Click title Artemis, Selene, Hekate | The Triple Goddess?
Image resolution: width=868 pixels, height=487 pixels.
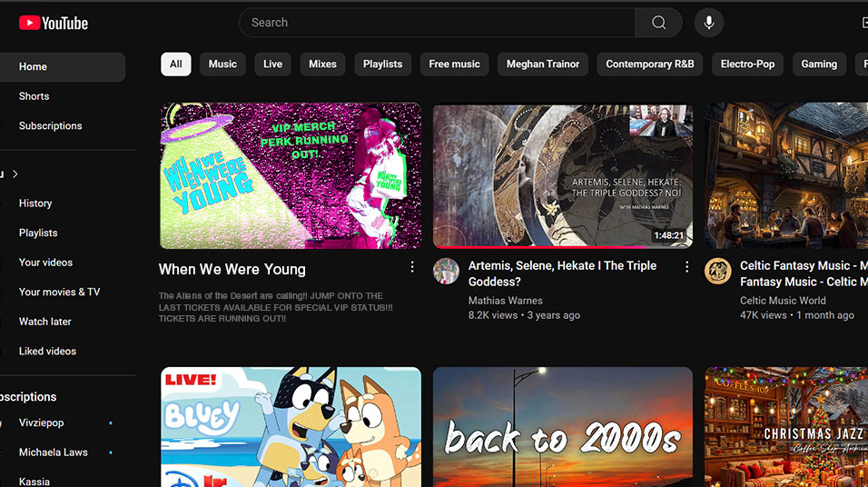click(562, 273)
